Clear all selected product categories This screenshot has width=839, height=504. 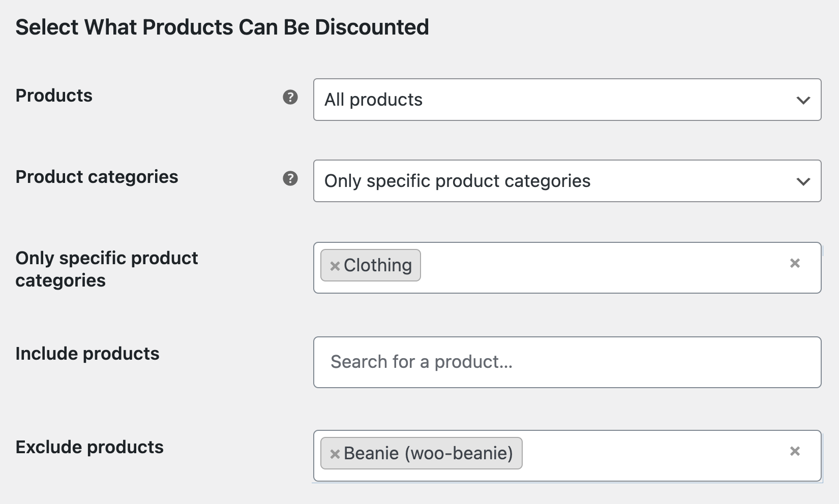tap(795, 263)
